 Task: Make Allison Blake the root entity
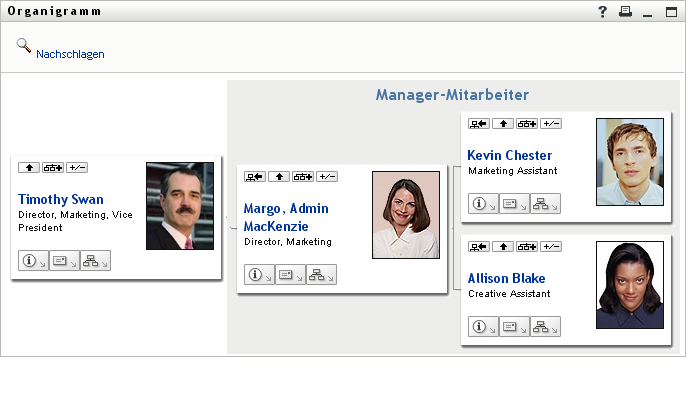[x=479, y=247]
